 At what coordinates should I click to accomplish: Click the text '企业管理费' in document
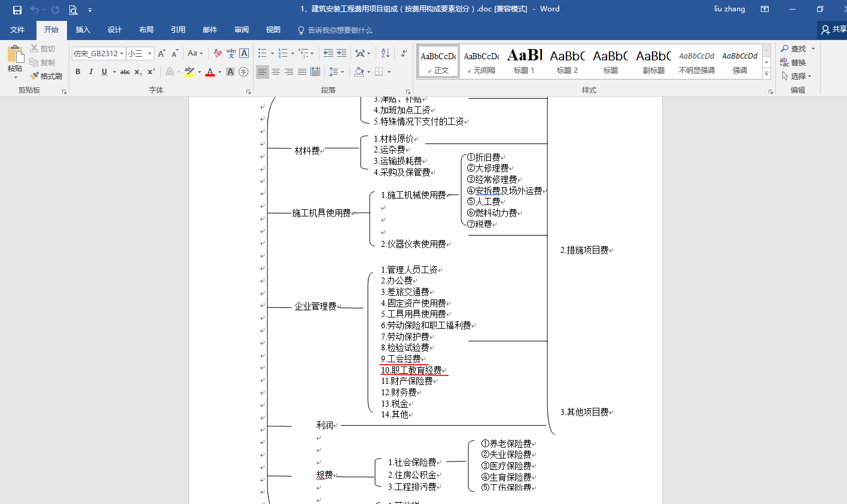315,306
